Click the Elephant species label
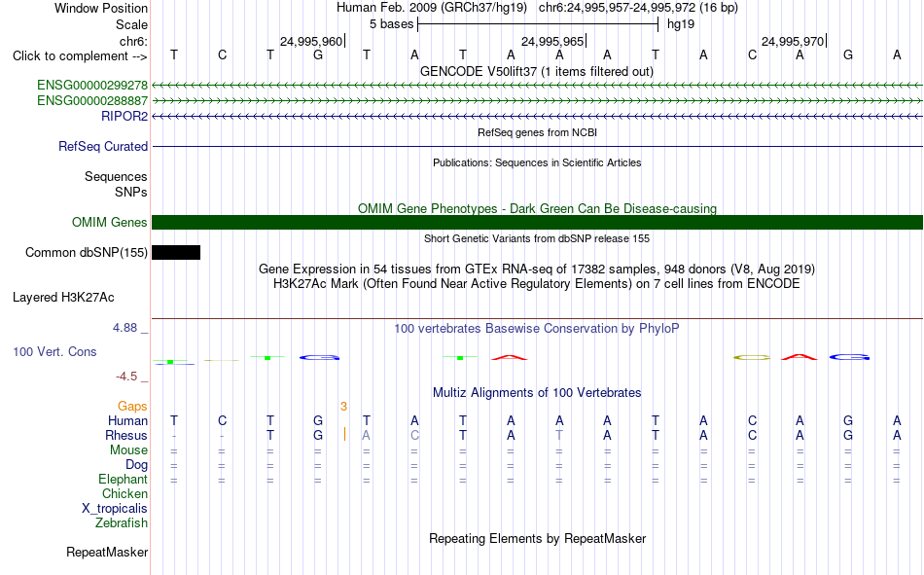 click(x=124, y=479)
